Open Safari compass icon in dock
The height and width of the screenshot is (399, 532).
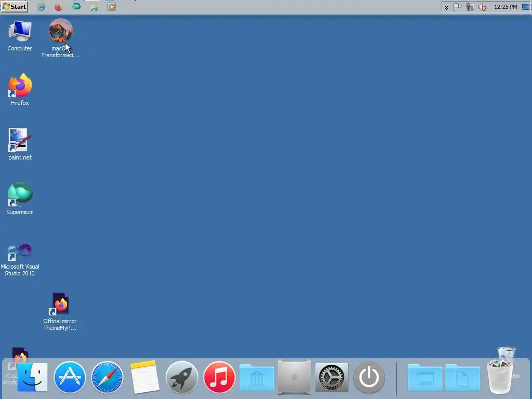pyautogui.click(x=107, y=377)
